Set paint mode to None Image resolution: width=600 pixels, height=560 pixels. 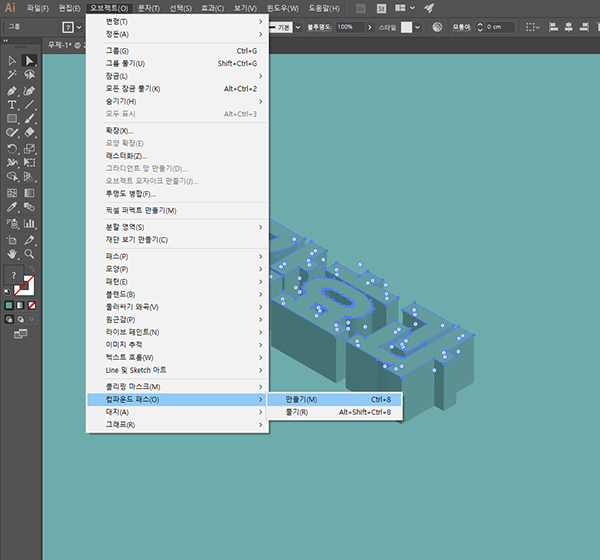(32, 305)
